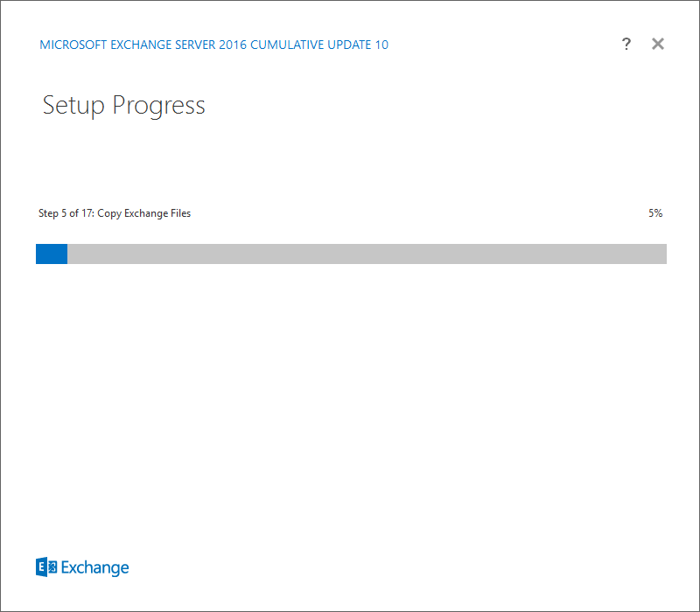Click 'CUMULATIVE UPDATE 10' in the title
The height and width of the screenshot is (612, 700).
(319, 45)
